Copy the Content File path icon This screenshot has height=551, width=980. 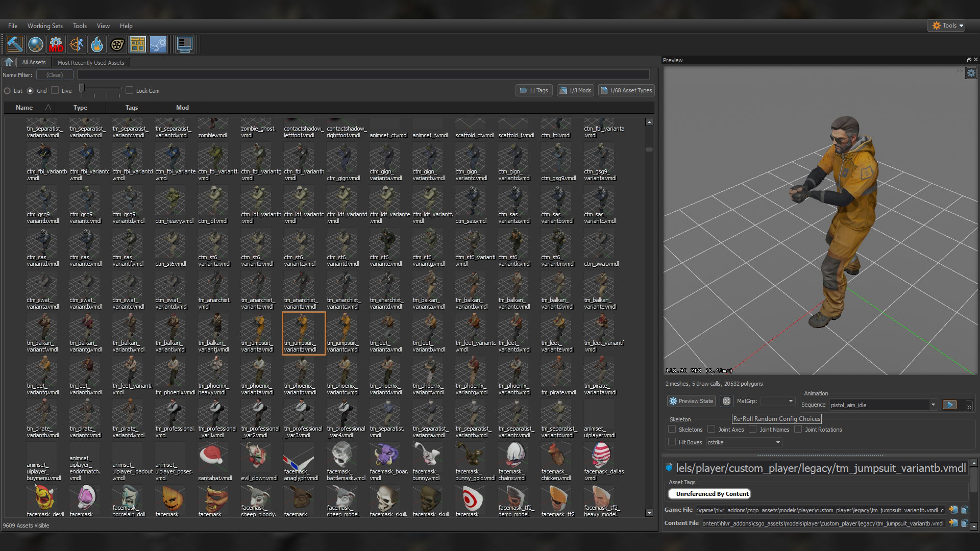click(x=965, y=523)
